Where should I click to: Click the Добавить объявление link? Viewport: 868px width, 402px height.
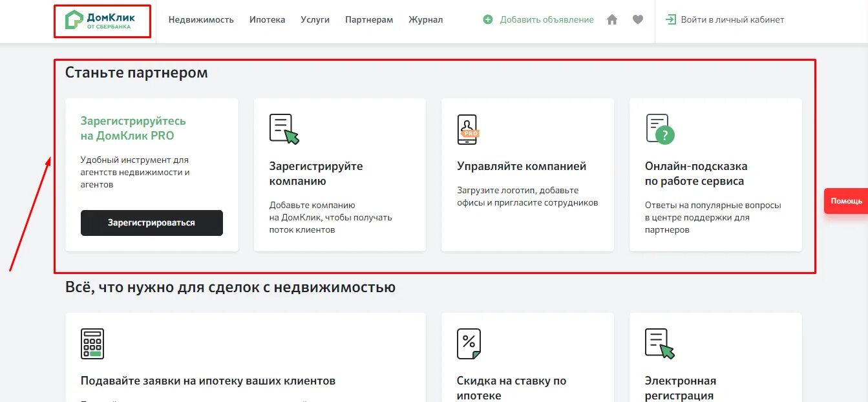coord(547,20)
